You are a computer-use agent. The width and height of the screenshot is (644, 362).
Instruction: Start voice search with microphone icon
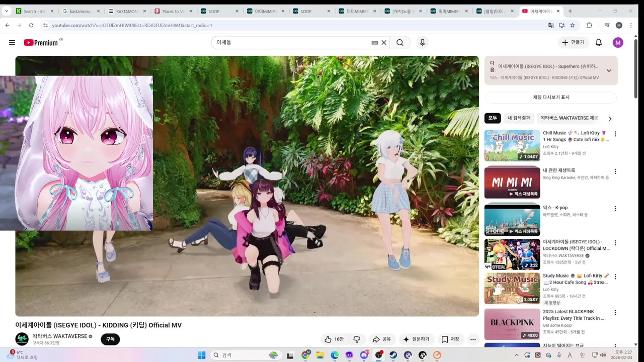coord(423,43)
